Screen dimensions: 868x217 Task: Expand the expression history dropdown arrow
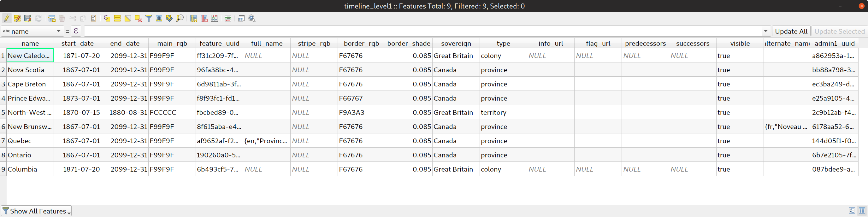[x=765, y=31]
